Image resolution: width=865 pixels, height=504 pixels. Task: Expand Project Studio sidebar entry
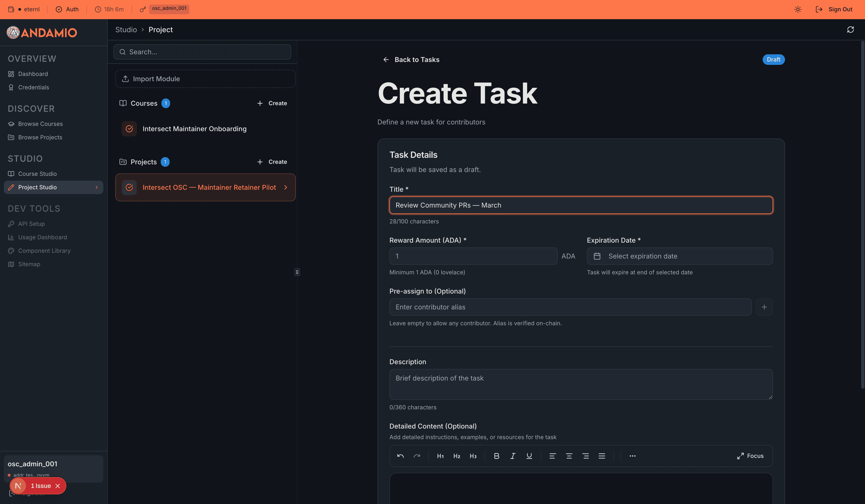[97, 187]
